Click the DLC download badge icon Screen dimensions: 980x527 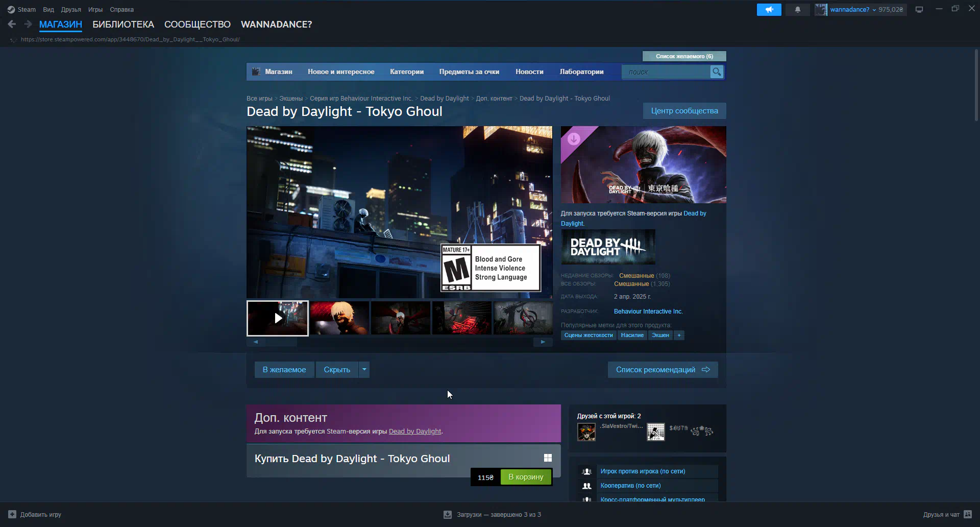click(574, 139)
